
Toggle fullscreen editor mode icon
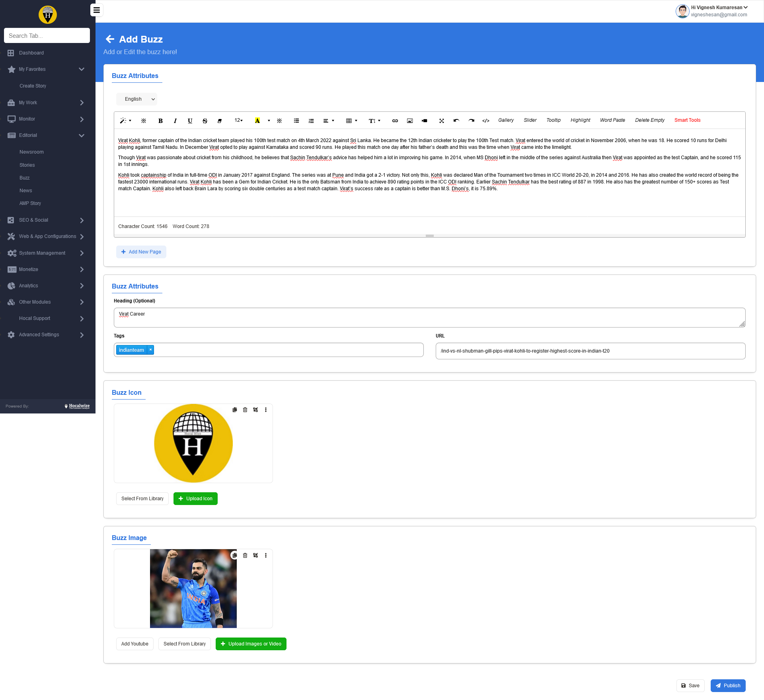441,121
